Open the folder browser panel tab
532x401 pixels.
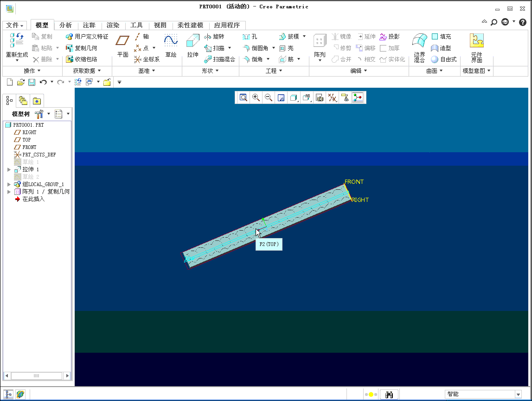point(23,101)
